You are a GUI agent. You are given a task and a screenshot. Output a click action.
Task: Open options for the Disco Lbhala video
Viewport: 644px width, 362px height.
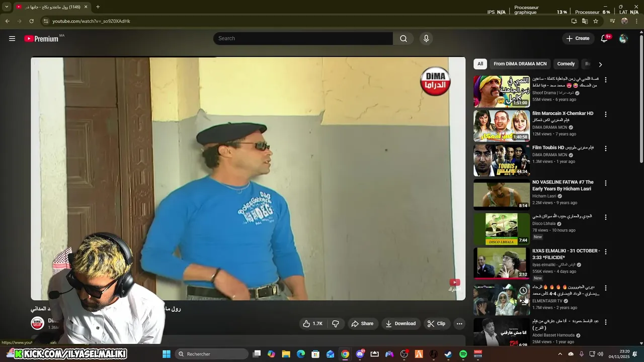click(606, 217)
